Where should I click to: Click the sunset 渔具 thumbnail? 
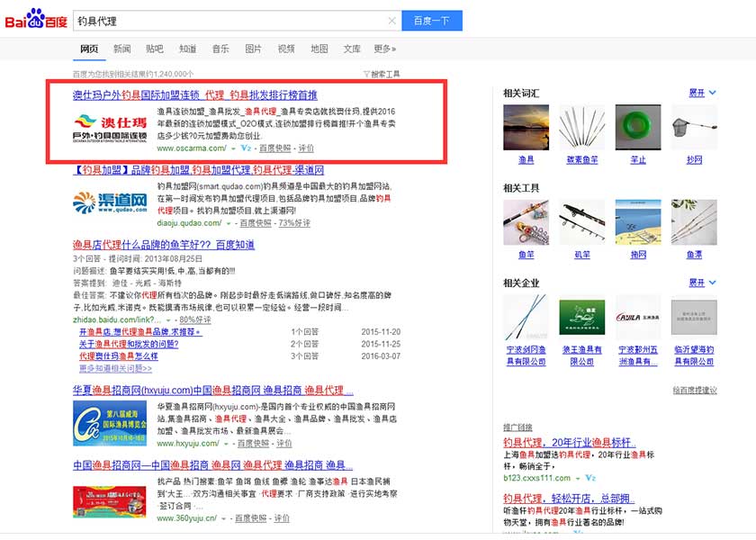526,127
